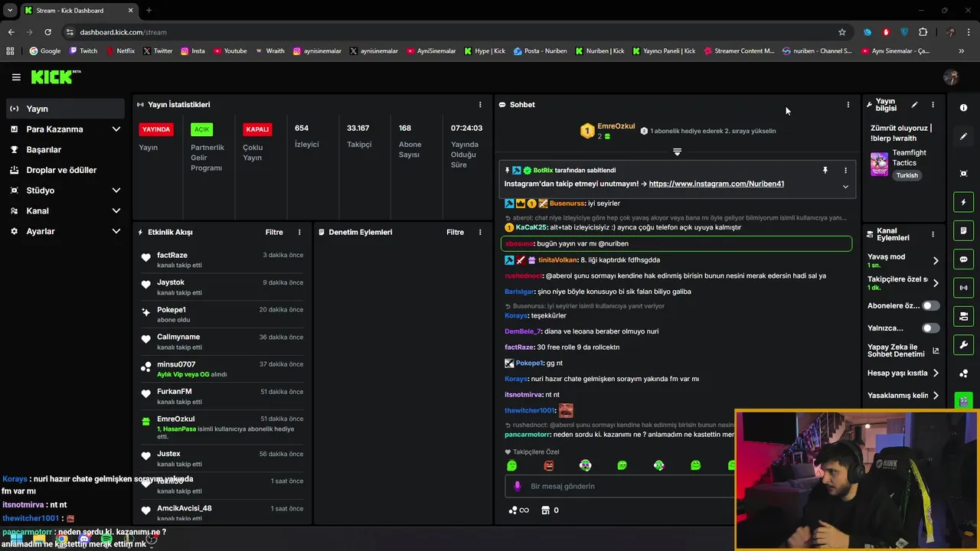980x551 pixels.
Task: Open the Yayıncı Paneli | Kick bookmark
Action: point(664,51)
